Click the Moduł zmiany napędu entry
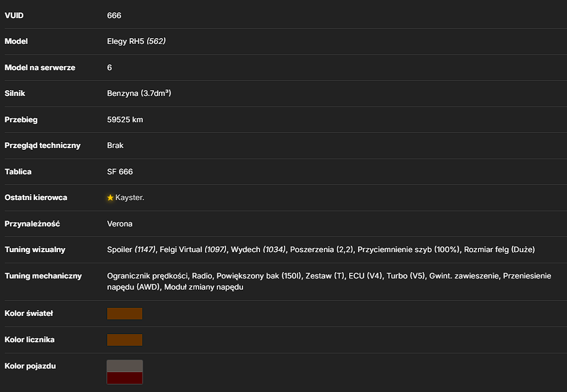 click(x=204, y=287)
